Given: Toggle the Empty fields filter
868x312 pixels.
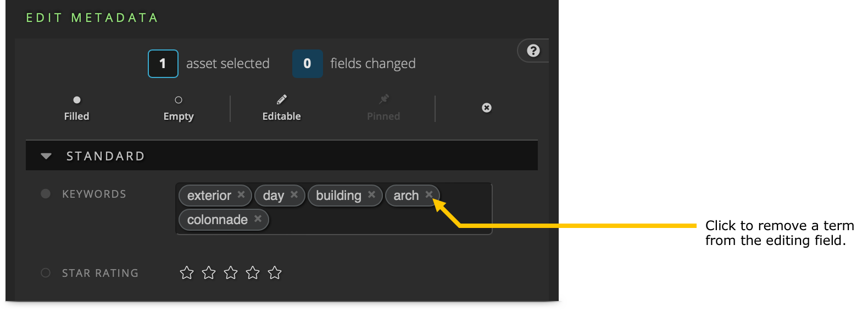Looking at the screenshot, I should [x=179, y=108].
